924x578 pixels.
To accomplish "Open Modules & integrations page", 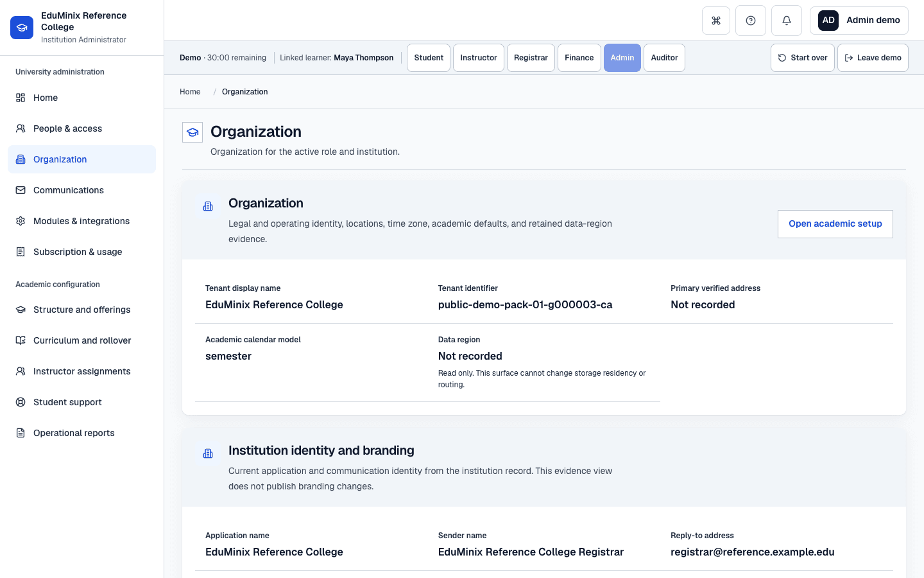I will tap(81, 221).
